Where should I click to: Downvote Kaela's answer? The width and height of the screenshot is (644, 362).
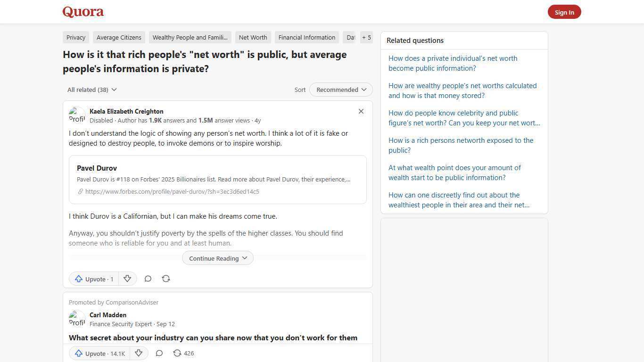pyautogui.click(x=127, y=279)
